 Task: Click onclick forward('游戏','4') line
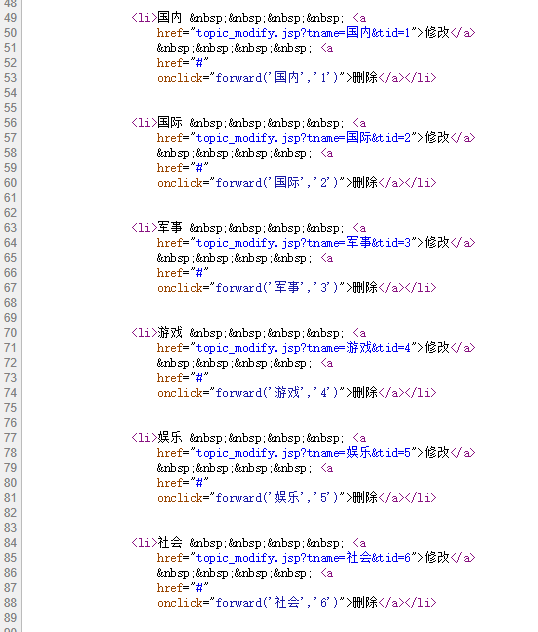(x=297, y=393)
